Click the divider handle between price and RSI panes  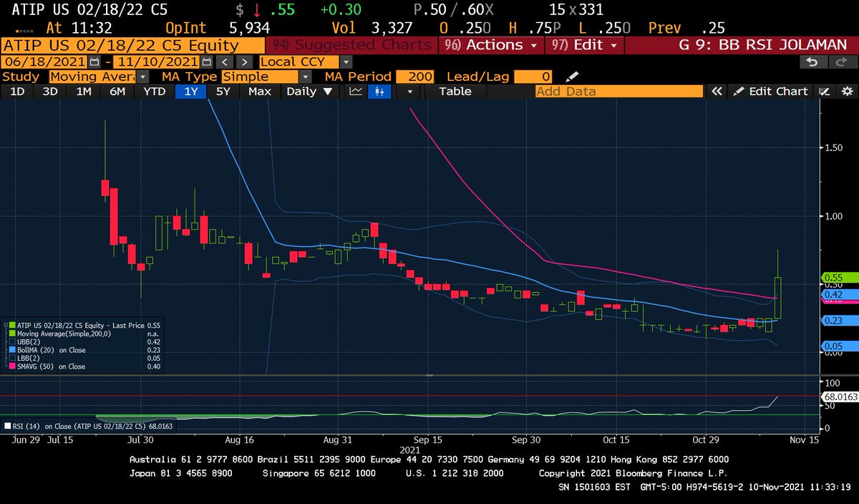pyautogui.click(x=429, y=375)
